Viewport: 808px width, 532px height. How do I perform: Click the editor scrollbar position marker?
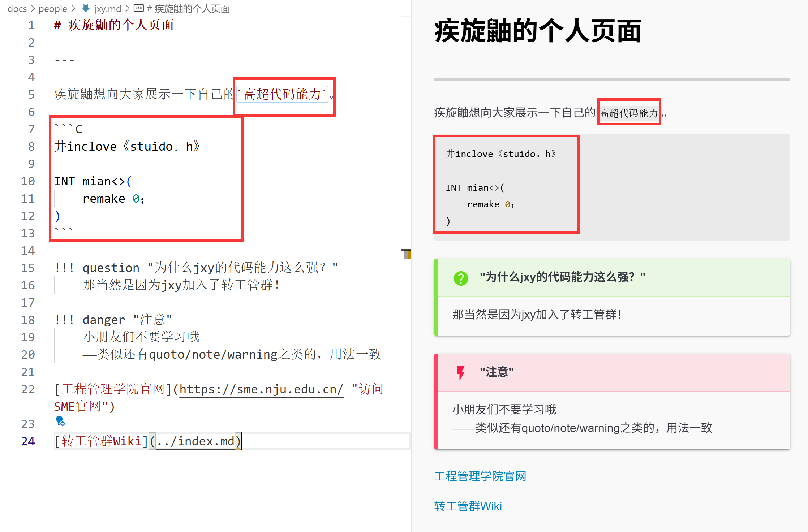(406, 254)
